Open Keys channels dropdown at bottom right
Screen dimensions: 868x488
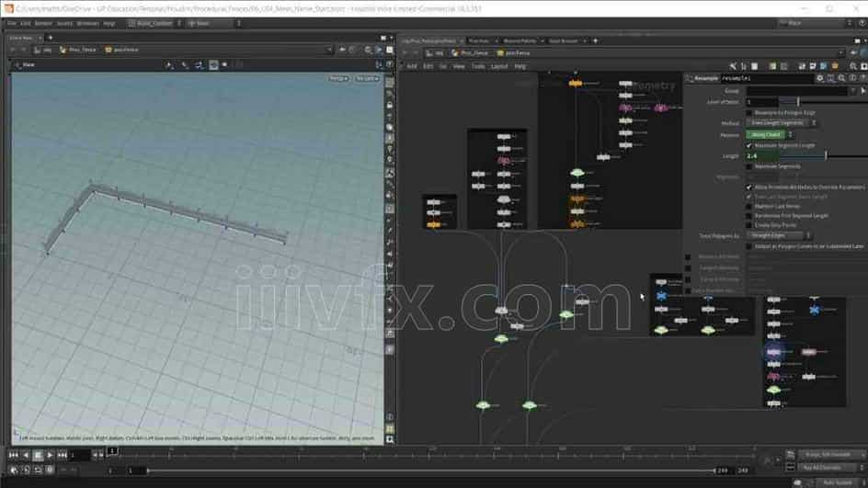tap(831, 454)
